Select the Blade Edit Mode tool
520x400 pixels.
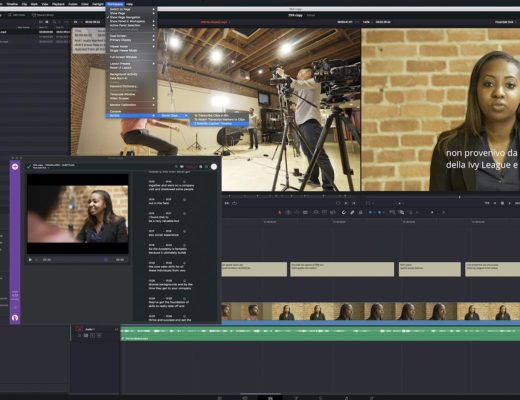click(x=305, y=212)
